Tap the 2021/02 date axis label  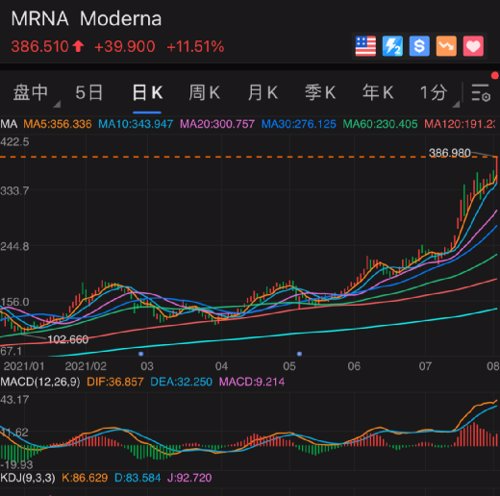pos(86,366)
